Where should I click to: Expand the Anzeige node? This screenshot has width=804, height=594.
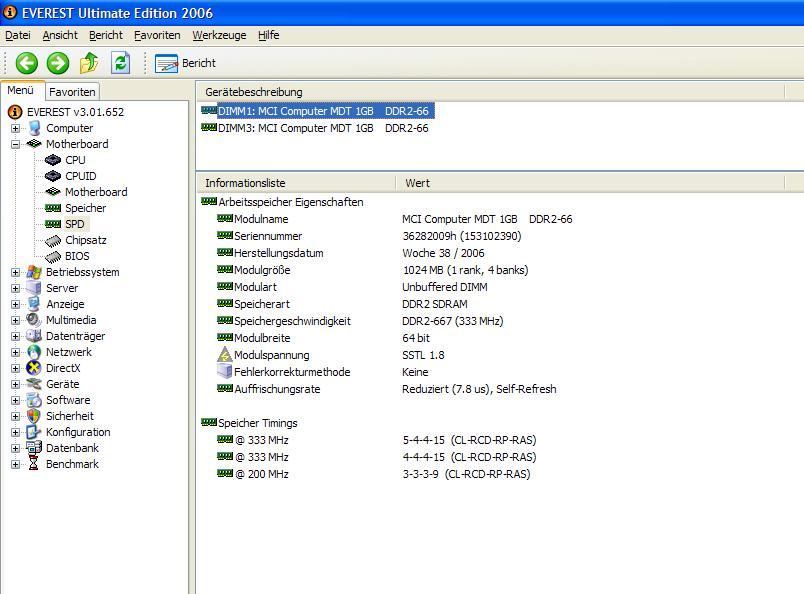[x=15, y=304]
